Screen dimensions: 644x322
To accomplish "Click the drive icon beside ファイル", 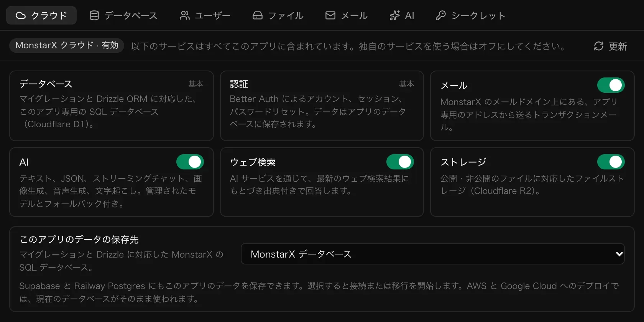I will tap(258, 15).
